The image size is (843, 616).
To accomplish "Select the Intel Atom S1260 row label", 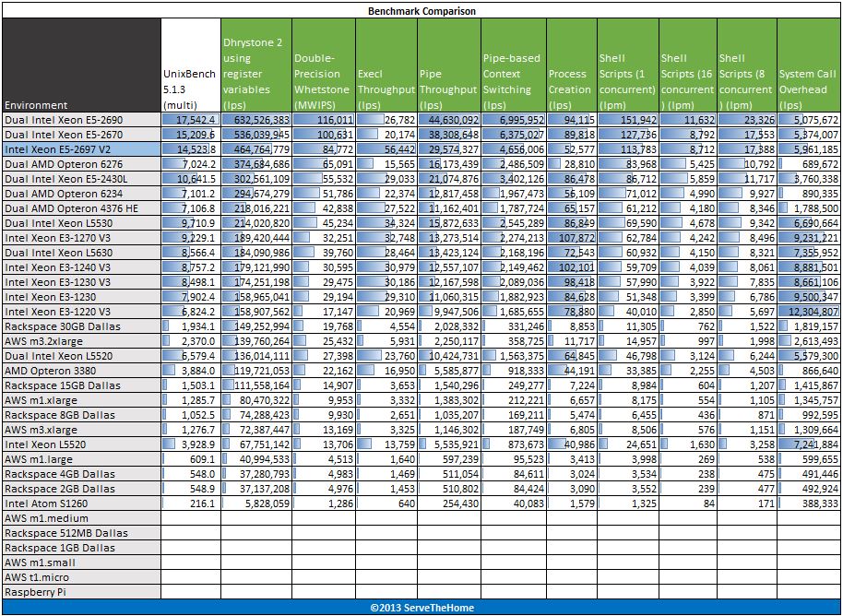I will pyautogui.click(x=82, y=503).
